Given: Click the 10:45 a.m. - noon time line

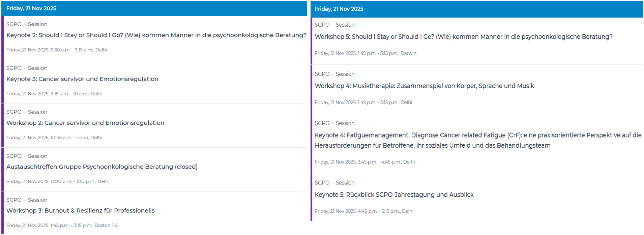Looking at the screenshot, I should coord(54,138).
